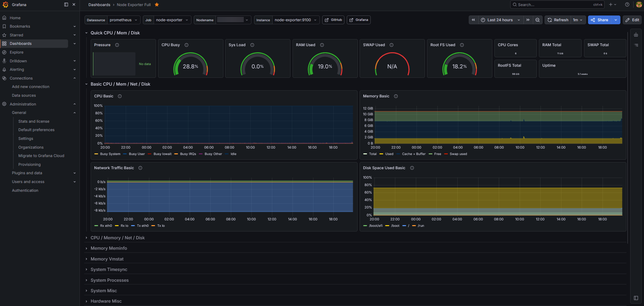Open the Nodename dropdown
Screen dimensions: 644x306
point(233,20)
